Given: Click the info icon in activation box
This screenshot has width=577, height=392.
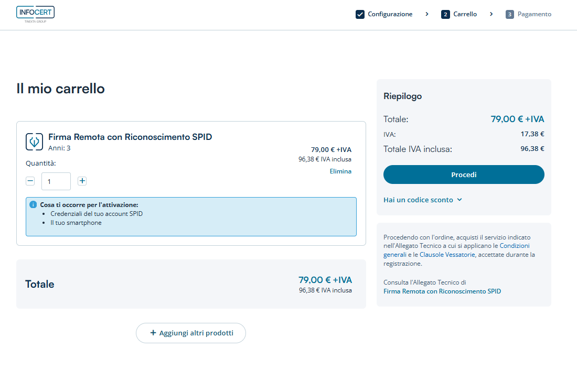Looking at the screenshot, I should (x=33, y=204).
